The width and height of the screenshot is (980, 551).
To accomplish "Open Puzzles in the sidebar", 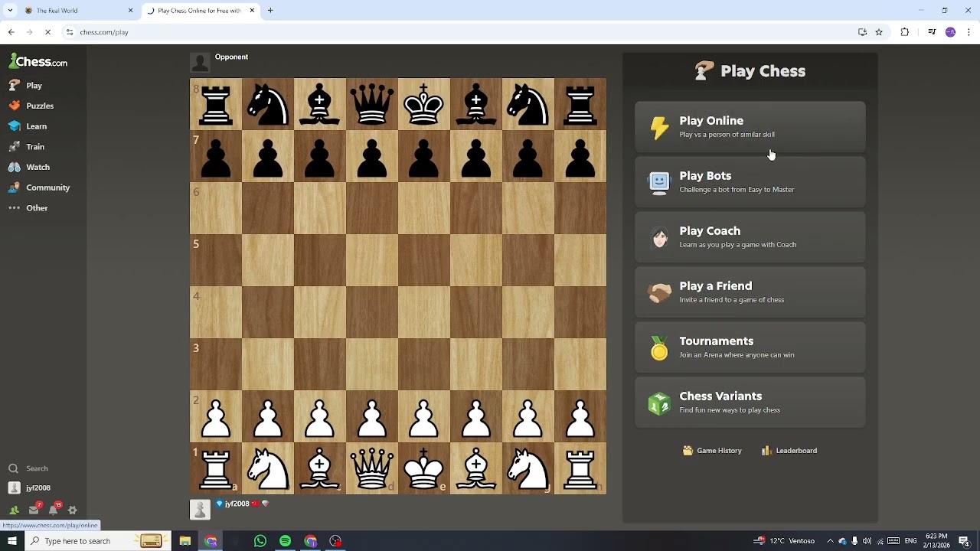I will (43, 106).
